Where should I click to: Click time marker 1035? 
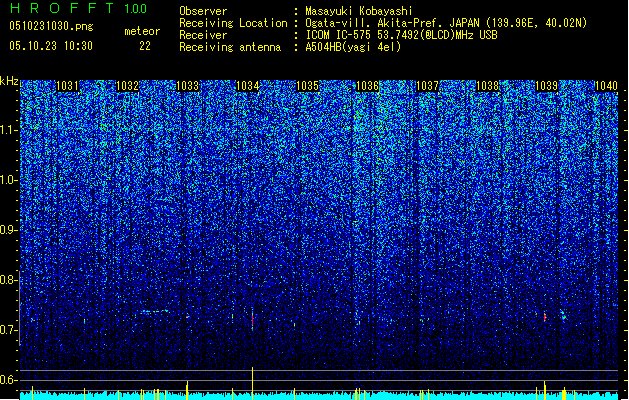click(x=307, y=86)
